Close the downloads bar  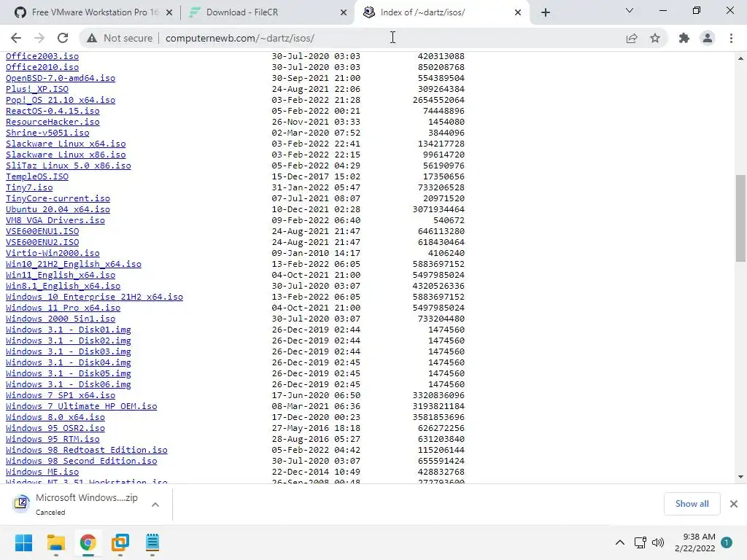click(x=734, y=504)
